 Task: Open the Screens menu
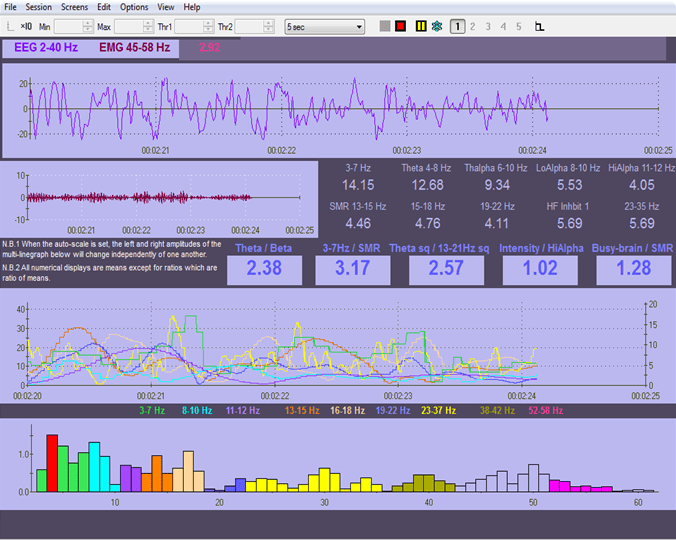74,7
